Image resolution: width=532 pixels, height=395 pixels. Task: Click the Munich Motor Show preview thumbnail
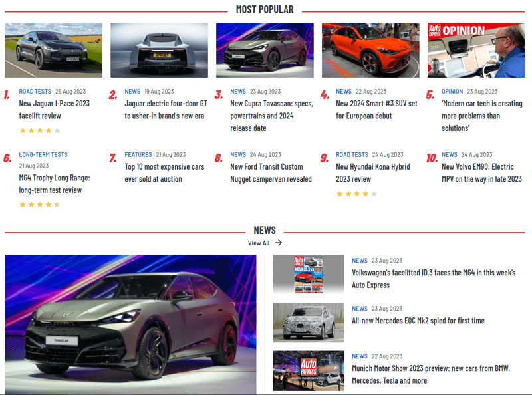coord(309,370)
